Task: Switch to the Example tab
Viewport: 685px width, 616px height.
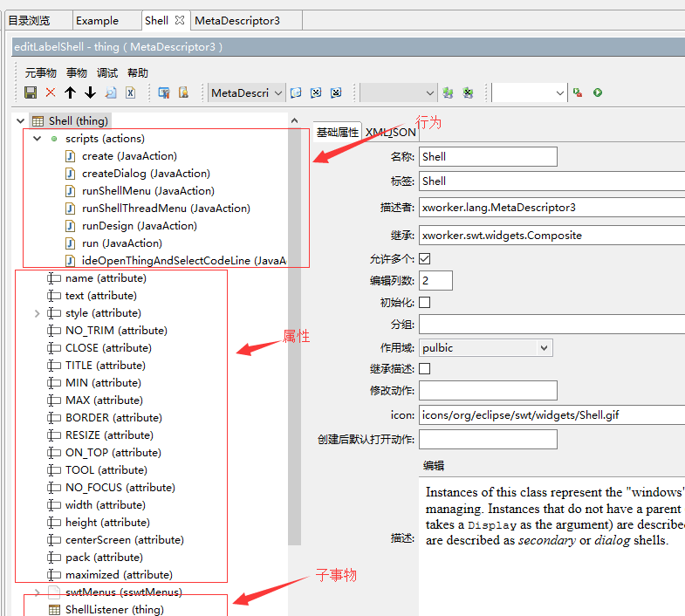Action: [x=97, y=21]
